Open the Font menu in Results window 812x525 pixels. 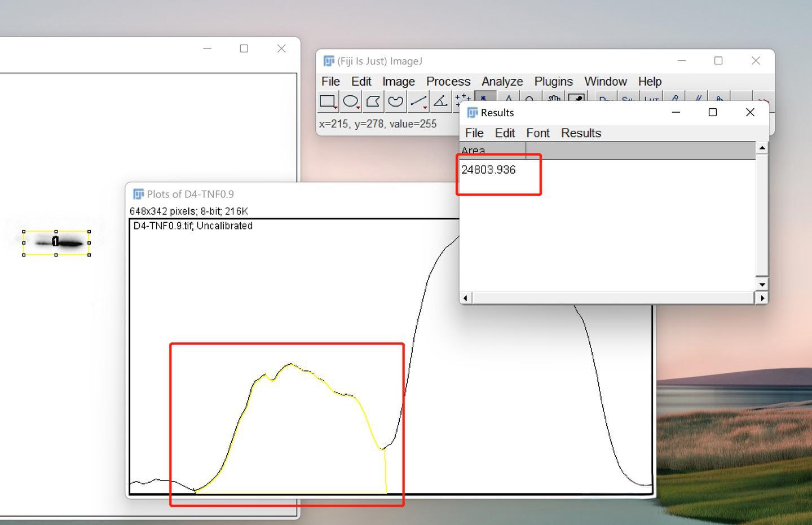click(537, 133)
